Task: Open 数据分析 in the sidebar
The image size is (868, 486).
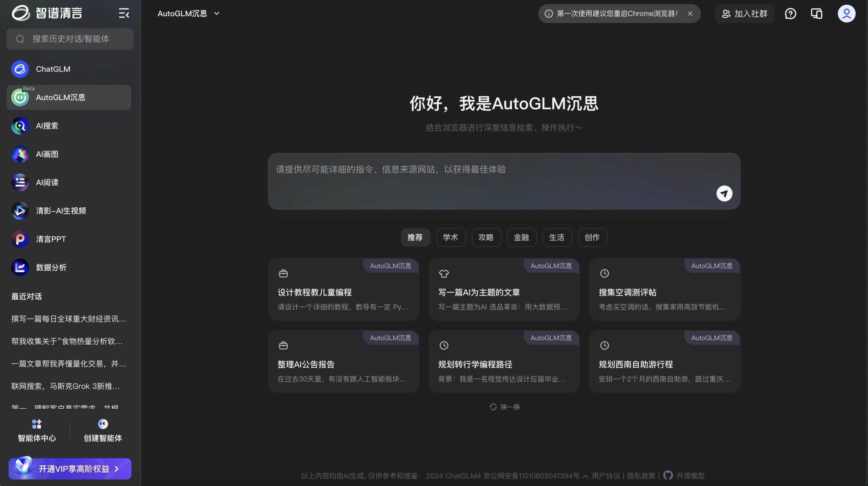Action: (x=51, y=268)
